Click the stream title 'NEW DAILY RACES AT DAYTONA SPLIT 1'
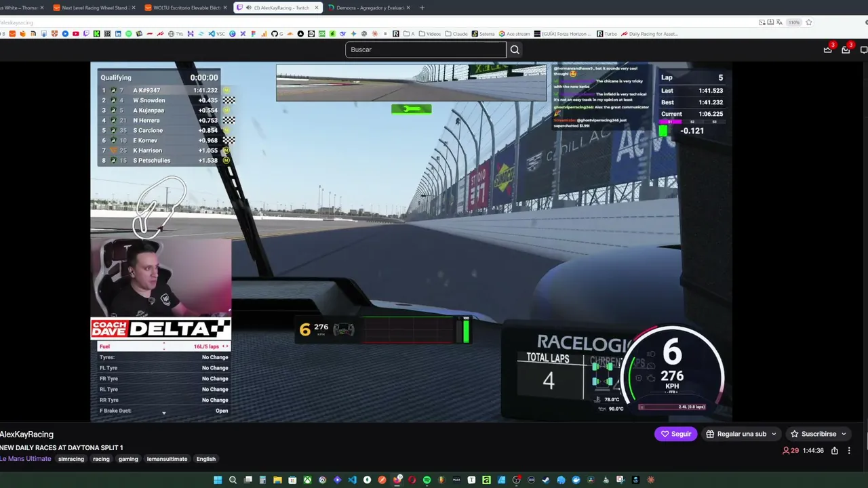This screenshot has width=868, height=488. 62,448
